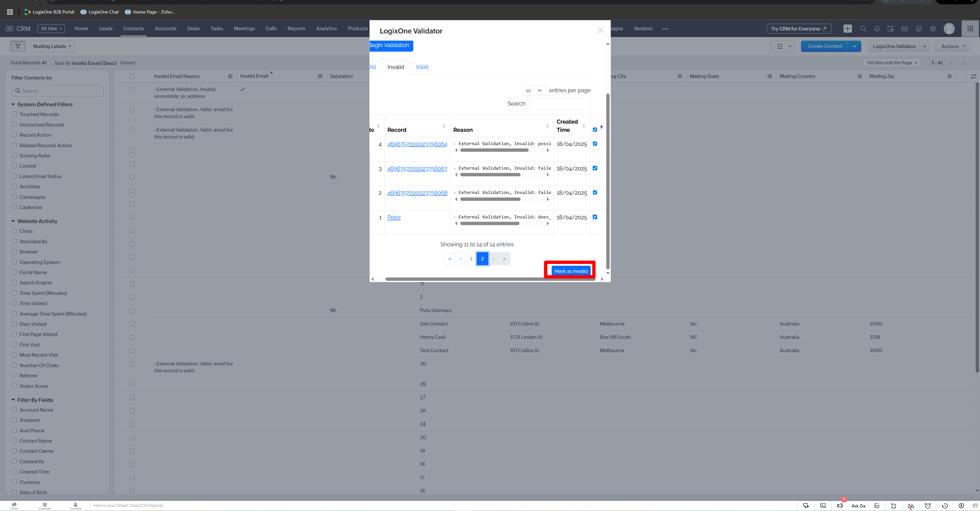
Task: Click the filter funnel icon
Action: coord(18,46)
